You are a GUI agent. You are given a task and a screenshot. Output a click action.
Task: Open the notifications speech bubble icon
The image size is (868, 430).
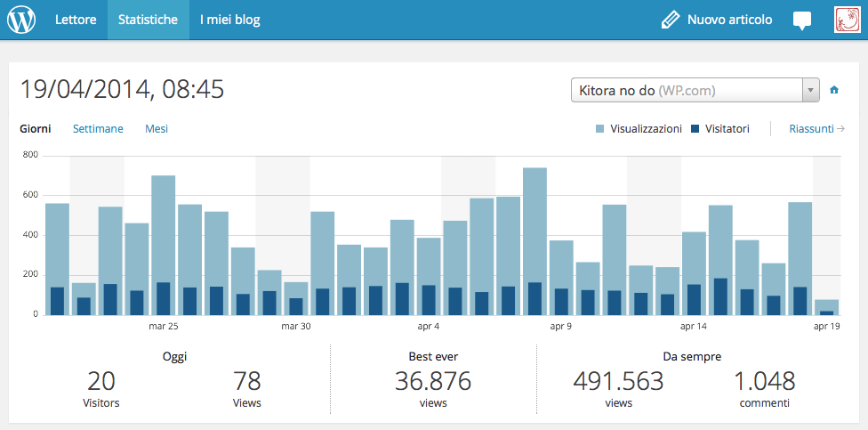tap(802, 20)
